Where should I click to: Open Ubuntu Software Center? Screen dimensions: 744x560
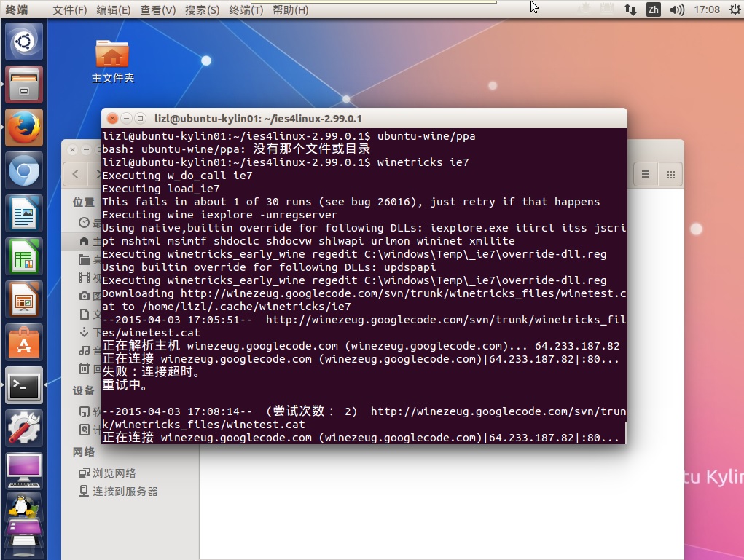24,343
